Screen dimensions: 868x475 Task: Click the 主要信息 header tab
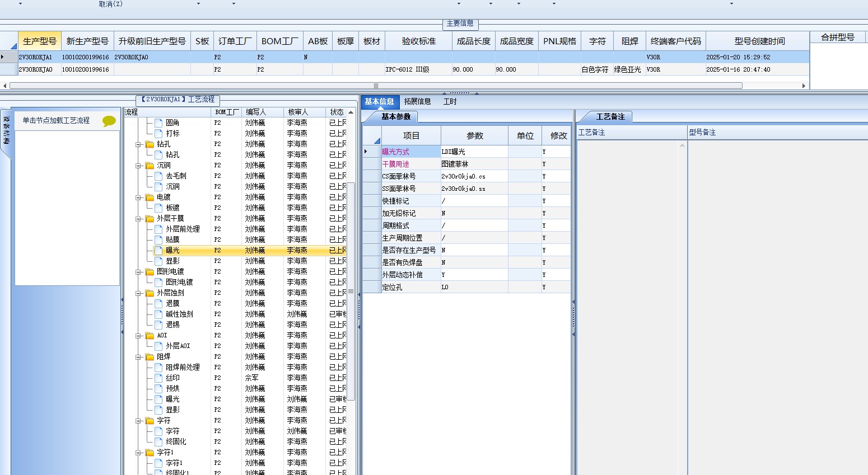[460, 23]
